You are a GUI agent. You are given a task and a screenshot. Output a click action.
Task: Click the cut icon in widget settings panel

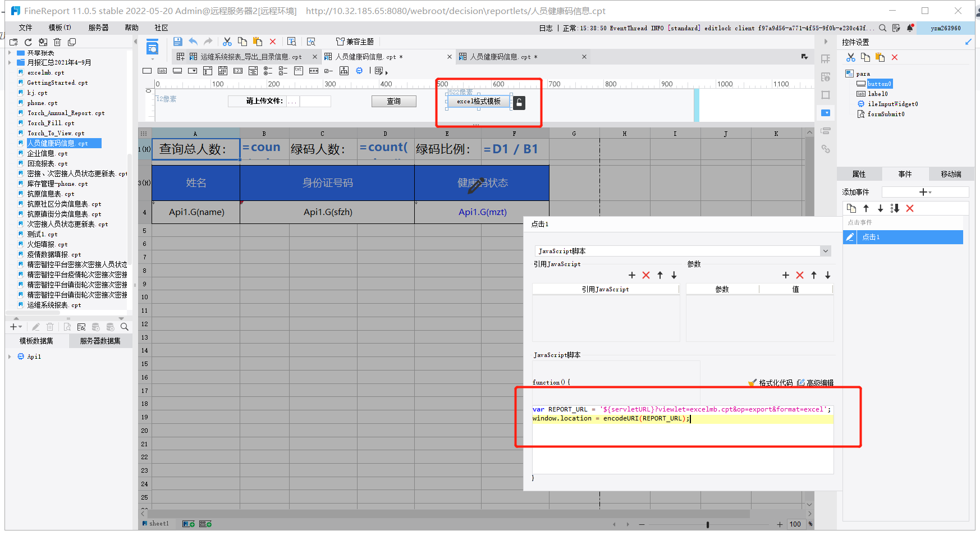(851, 57)
